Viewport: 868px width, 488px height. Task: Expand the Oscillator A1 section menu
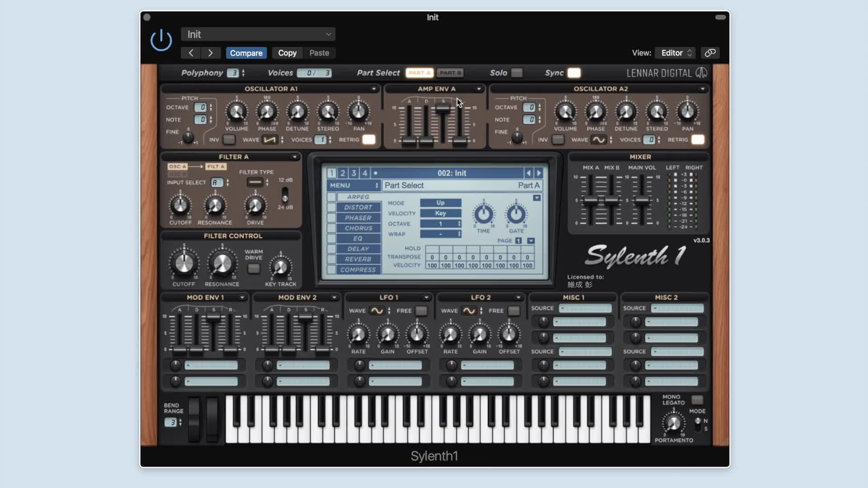coord(374,89)
